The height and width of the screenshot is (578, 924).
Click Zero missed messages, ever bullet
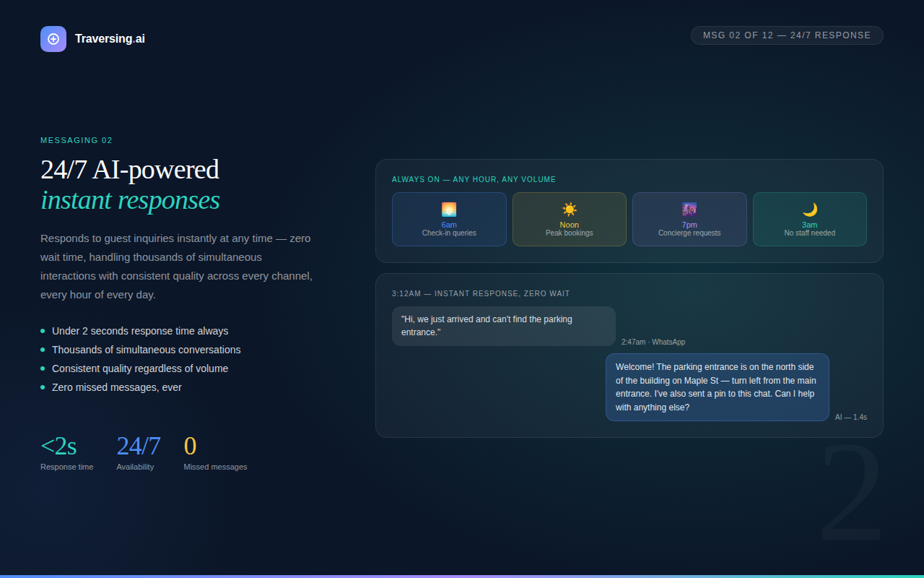coord(111,387)
